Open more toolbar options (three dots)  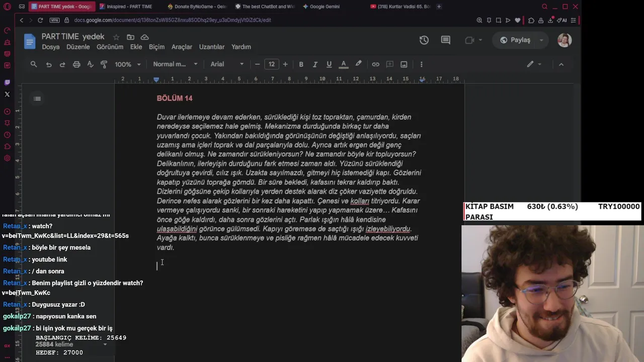click(x=421, y=64)
